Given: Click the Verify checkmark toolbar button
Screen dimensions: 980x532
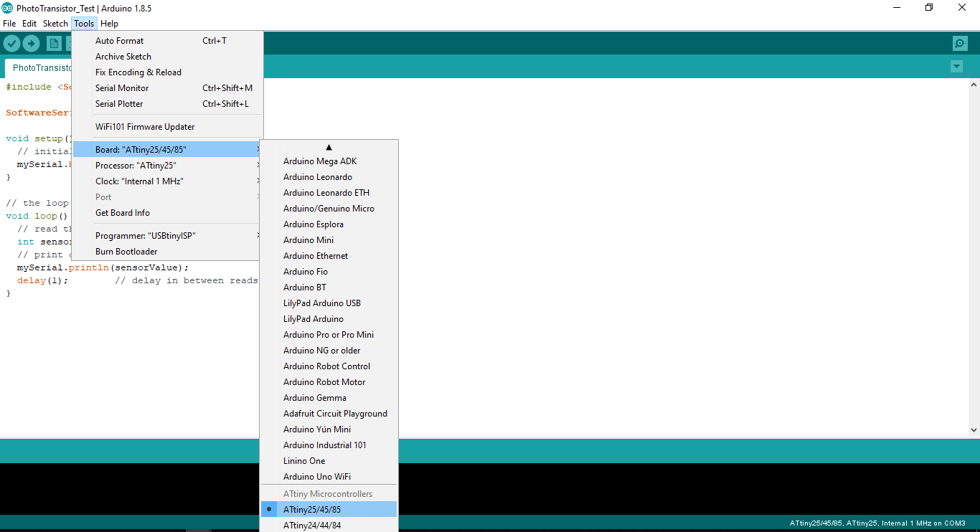Looking at the screenshot, I should pyautogui.click(x=11, y=44).
